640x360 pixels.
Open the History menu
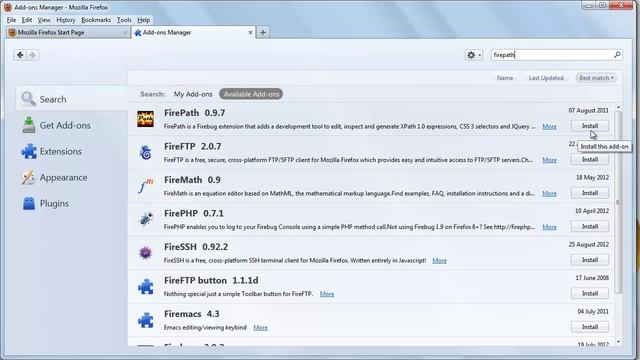tap(66, 20)
